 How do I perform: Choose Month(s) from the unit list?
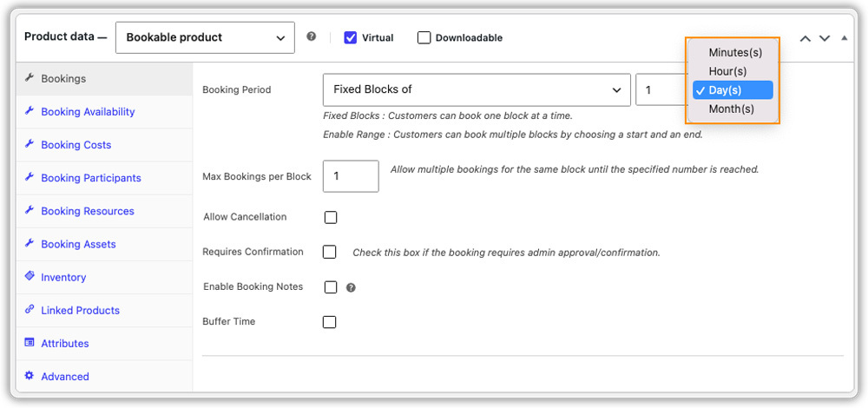733,109
